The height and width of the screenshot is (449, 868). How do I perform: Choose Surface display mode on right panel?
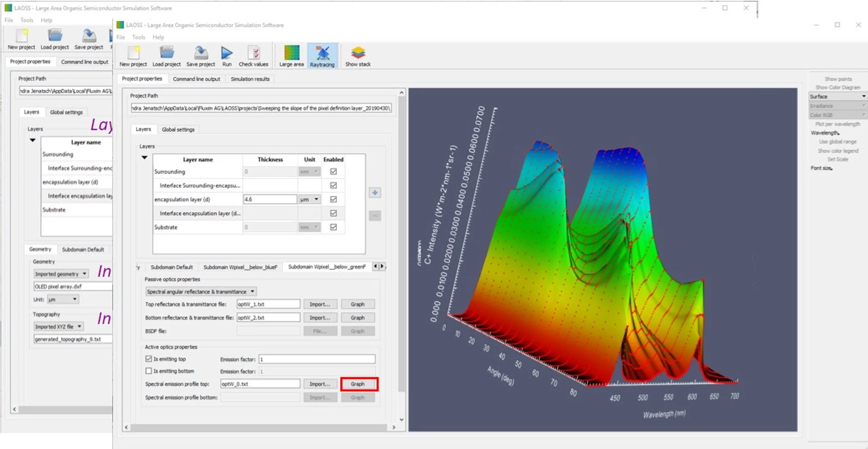coord(837,96)
